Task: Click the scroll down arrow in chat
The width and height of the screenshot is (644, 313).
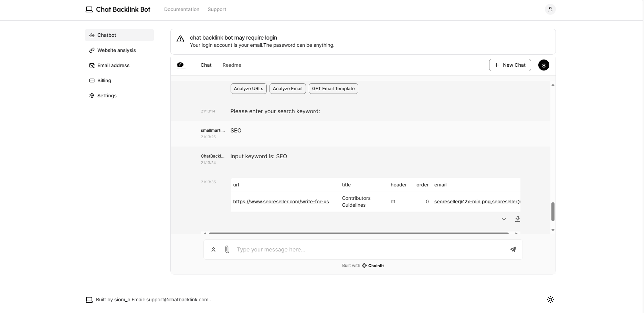Action: tap(553, 230)
